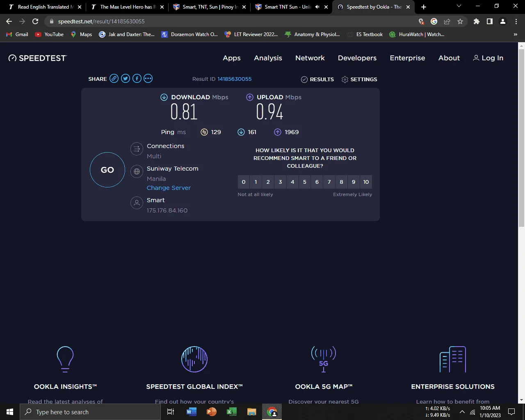The image size is (525, 420).
Task: Start a new test with GO
Action: 107,170
